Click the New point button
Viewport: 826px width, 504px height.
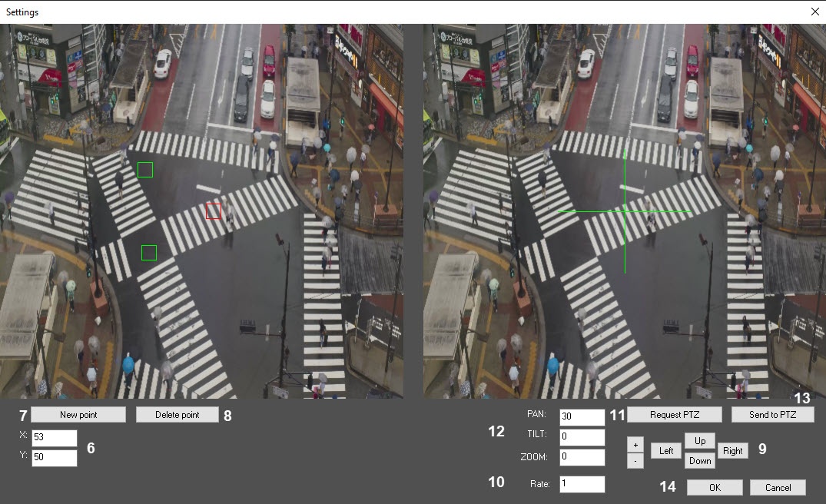pos(78,414)
